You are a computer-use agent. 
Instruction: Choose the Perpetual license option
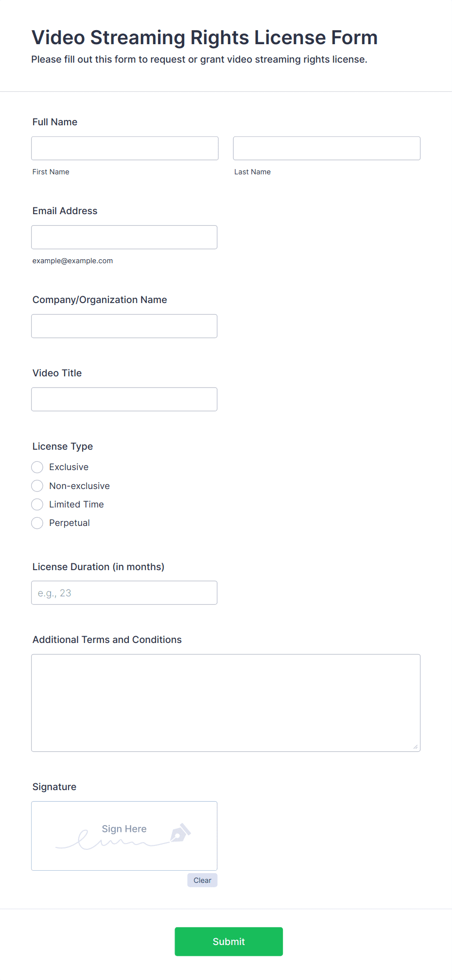(37, 523)
